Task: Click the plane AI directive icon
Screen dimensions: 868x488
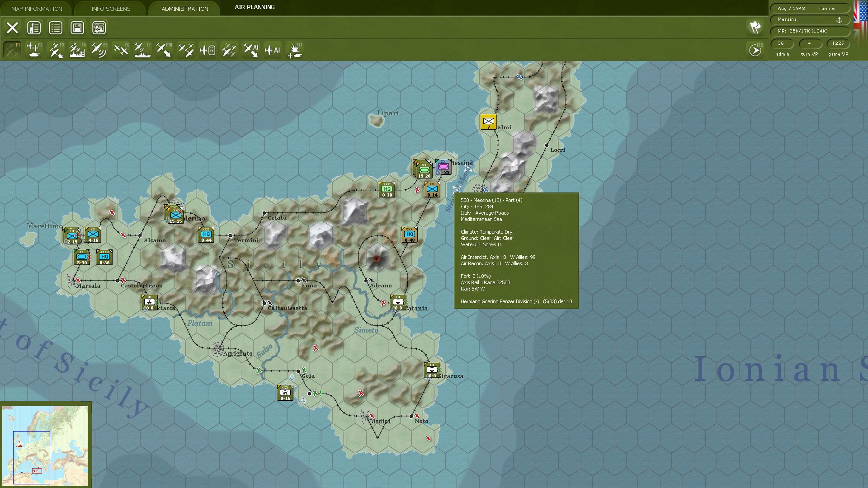Action: tap(273, 50)
